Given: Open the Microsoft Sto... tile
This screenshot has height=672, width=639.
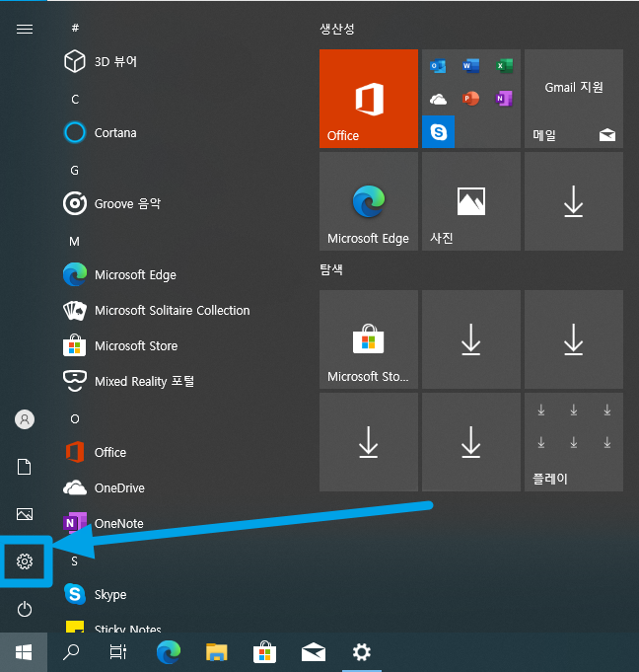Looking at the screenshot, I should (369, 339).
